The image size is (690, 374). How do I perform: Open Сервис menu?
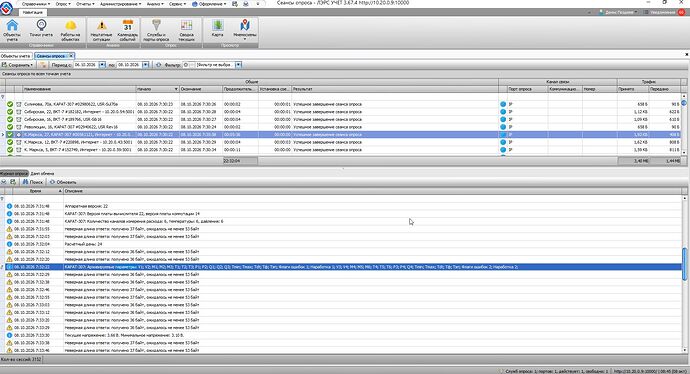point(177,4)
